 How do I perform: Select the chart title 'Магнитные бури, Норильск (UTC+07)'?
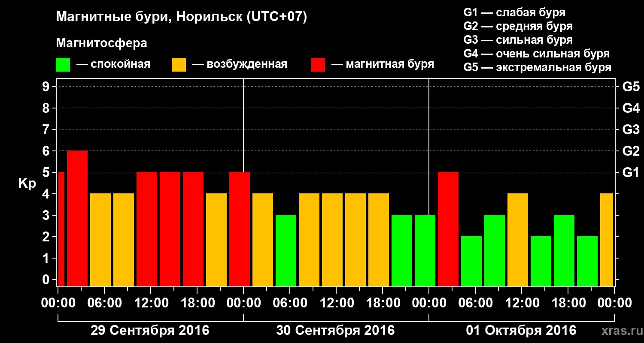(182, 17)
